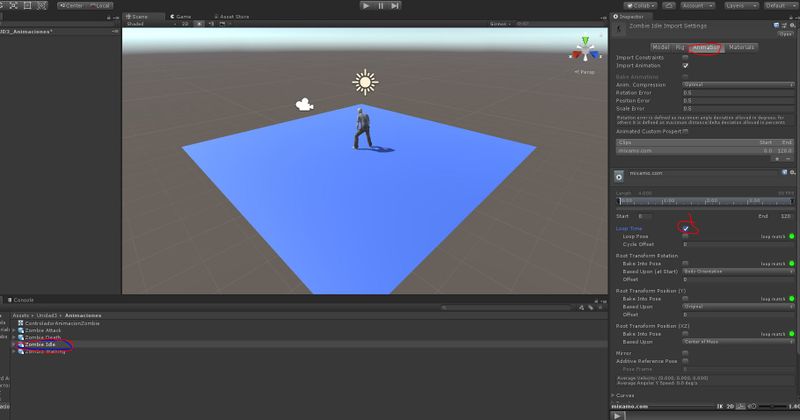Image resolution: width=800 pixels, height=420 pixels.
Task: Open Based Upon Body Orientation dropdown
Action: pos(738,271)
